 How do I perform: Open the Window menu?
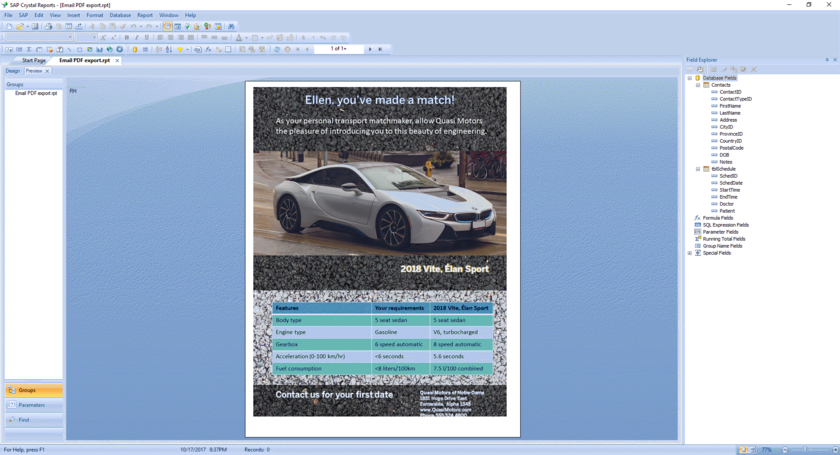(x=169, y=15)
